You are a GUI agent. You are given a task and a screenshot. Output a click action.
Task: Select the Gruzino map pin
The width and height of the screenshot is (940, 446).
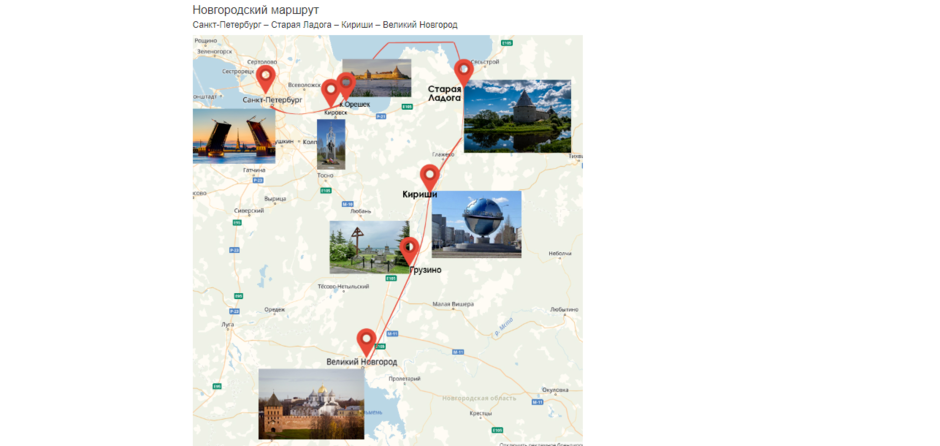409,251
